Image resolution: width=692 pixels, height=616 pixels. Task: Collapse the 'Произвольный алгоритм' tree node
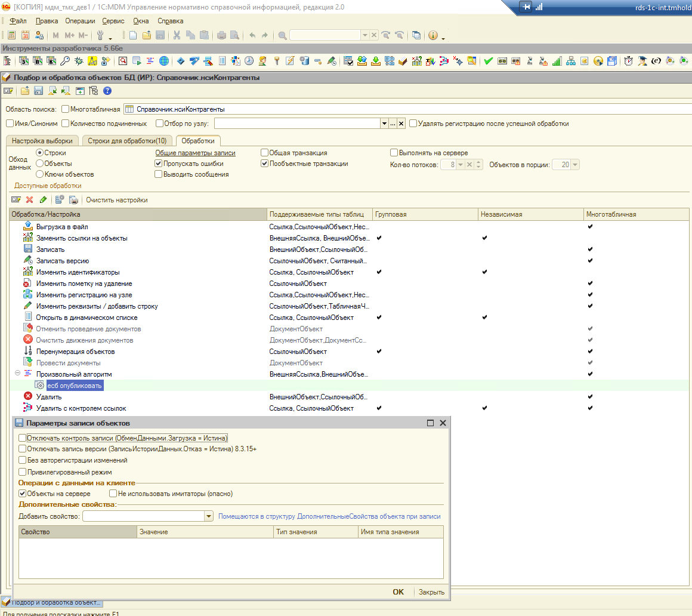tap(17, 374)
